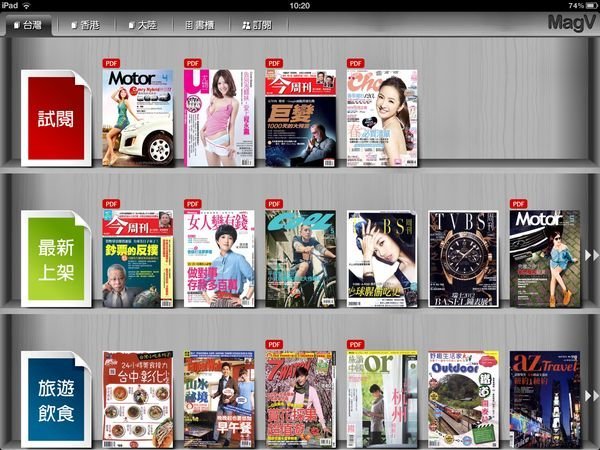
Task: Open the 台中彰化 food magazine
Action: coord(138,398)
